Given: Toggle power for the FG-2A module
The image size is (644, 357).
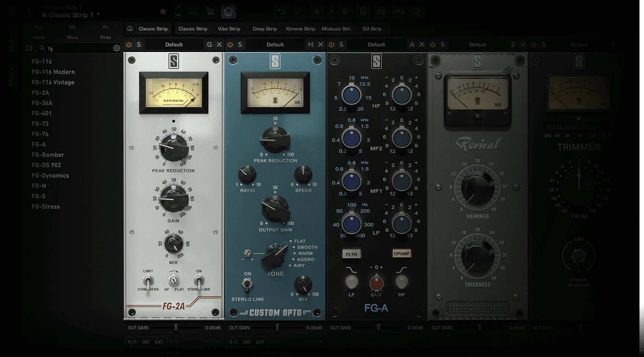Looking at the screenshot, I should coord(129,44).
